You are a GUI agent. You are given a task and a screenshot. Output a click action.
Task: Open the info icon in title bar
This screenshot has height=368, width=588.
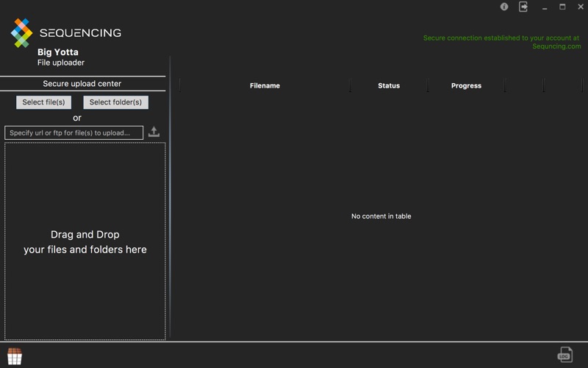504,7
